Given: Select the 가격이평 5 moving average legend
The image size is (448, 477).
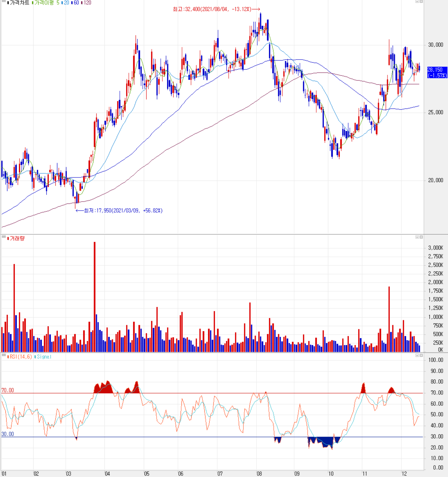Looking at the screenshot, I should point(47,3).
